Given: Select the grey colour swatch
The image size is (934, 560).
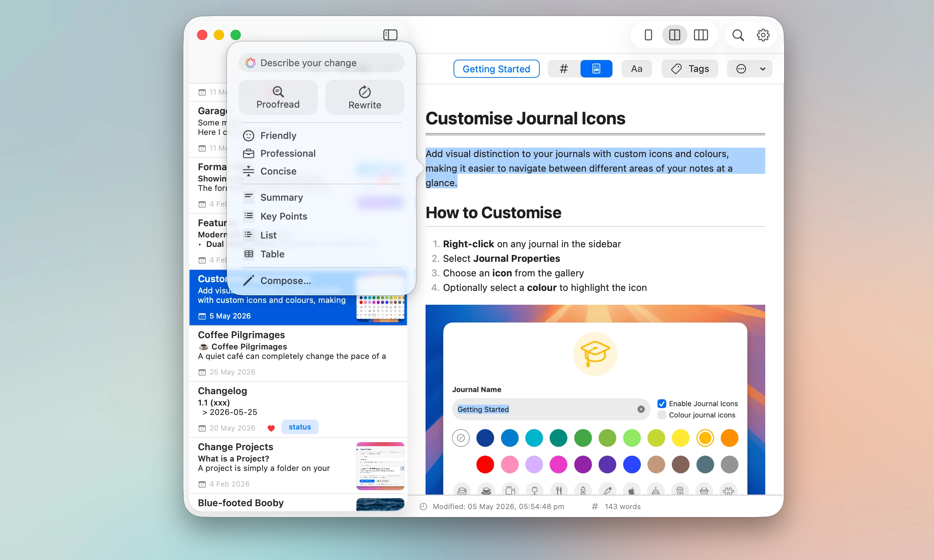Looking at the screenshot, I should [729, 464].
